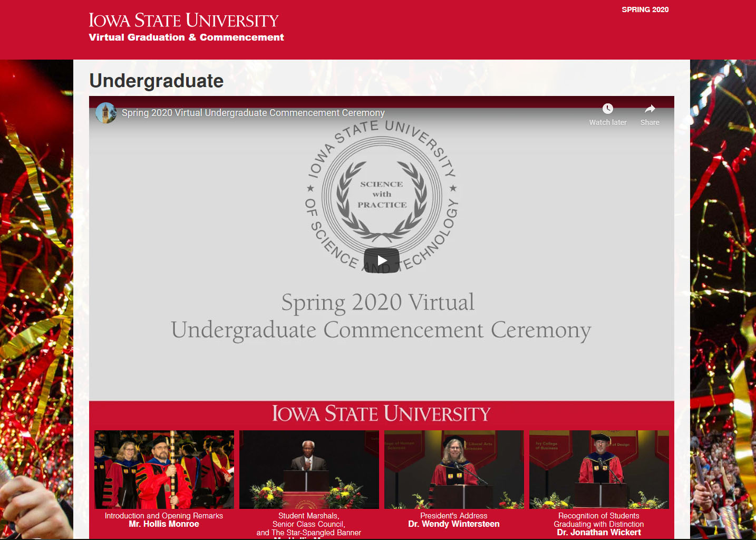Click the Introduction and Opening Remarks caption
This screenshot has height=540, width=756.
point(163,516)
